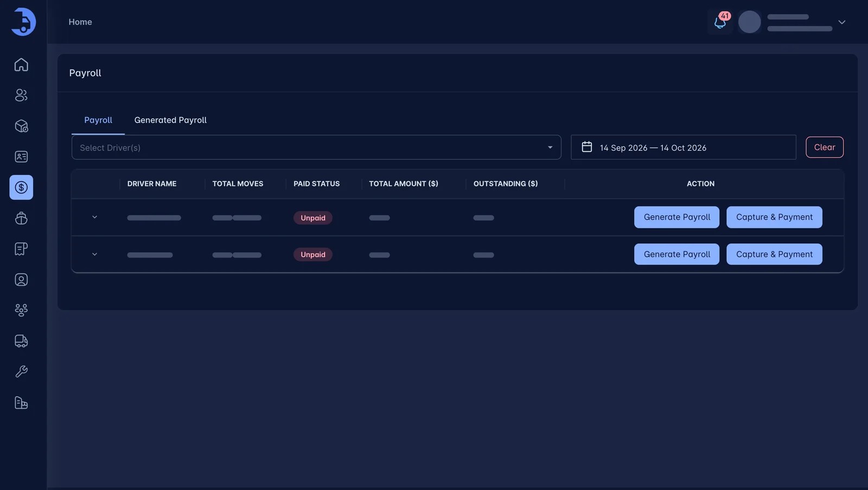Open the receipt icon in the sidebar
The image size is (868, 490).
(x=21, y=249)
